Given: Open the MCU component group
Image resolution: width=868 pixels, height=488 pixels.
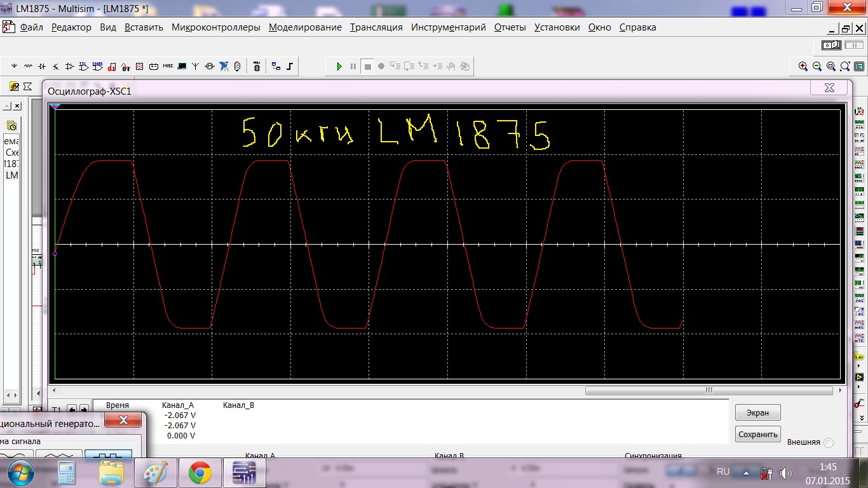Looking at the screenshot, I should 257,66.
